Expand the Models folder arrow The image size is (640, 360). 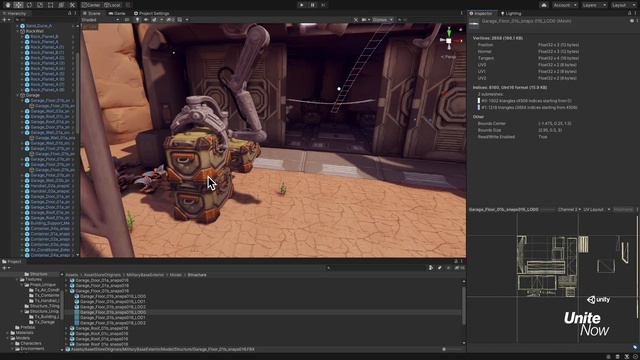(7, 338)
